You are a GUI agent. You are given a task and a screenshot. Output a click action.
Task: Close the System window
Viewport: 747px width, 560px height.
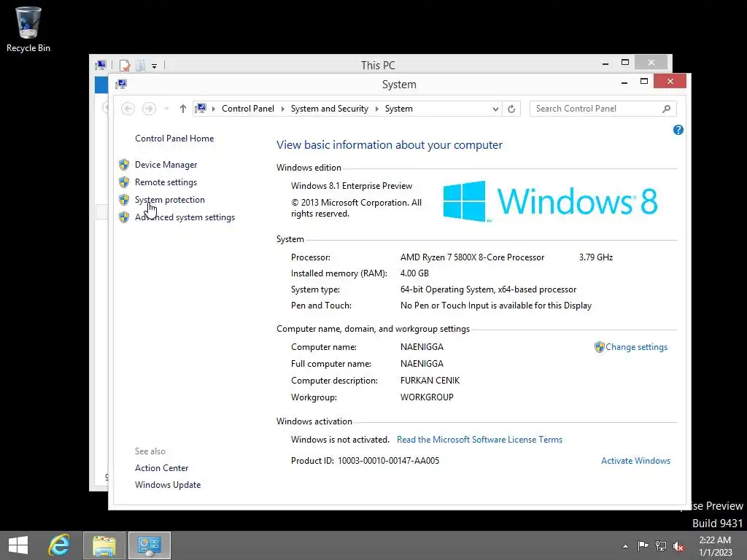coord(670,82)
